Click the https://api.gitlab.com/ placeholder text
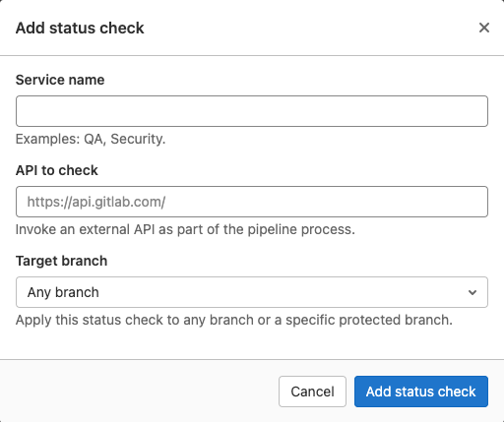The width and height of the screenshot is (504, 422). point(96,202)
